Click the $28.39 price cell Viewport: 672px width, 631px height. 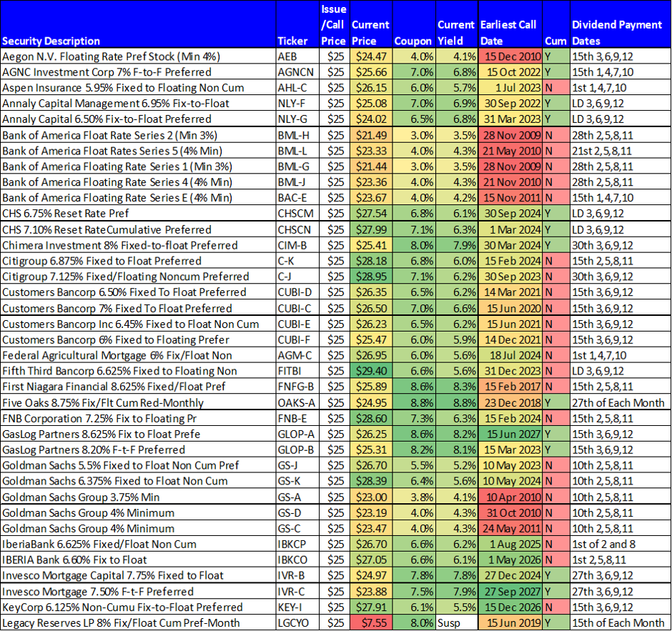click(x=371, y=481)
